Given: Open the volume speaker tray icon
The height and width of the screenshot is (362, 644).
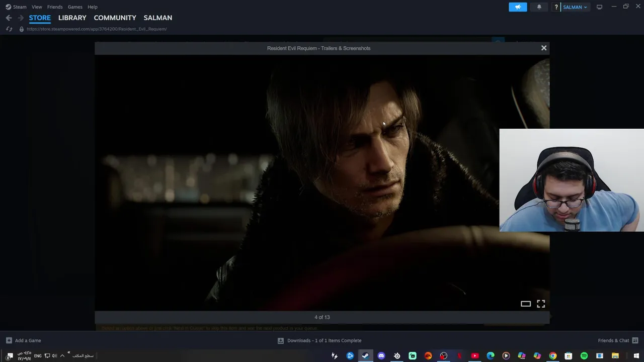Looking at the screenshot, I should pyautogui.click(x=54, y=355).
